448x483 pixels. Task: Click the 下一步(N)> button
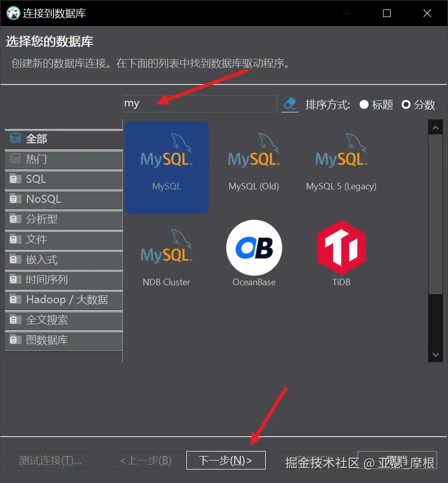pyautogui.click(x=226, y=460)
